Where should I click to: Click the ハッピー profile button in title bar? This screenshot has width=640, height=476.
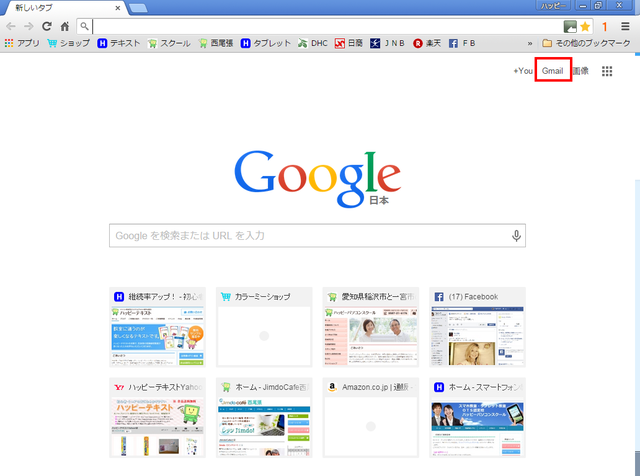(553, 6)
